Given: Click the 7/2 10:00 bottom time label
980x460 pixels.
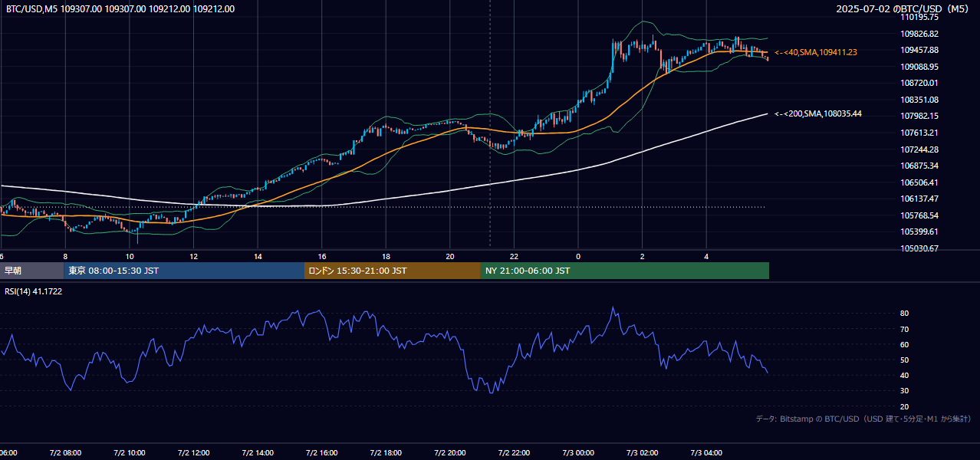Looking at the screenshot, I should (129, 453).
